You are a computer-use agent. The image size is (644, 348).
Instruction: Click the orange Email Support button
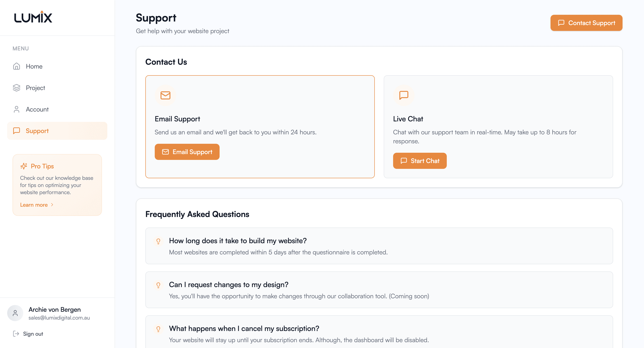pyautogui.click(x=187, y=152)
